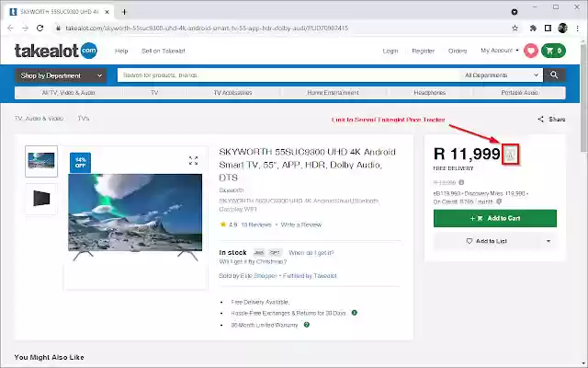Click the TVs breadcrumb link
588x368 pixels.
click(x=84, y=119)
